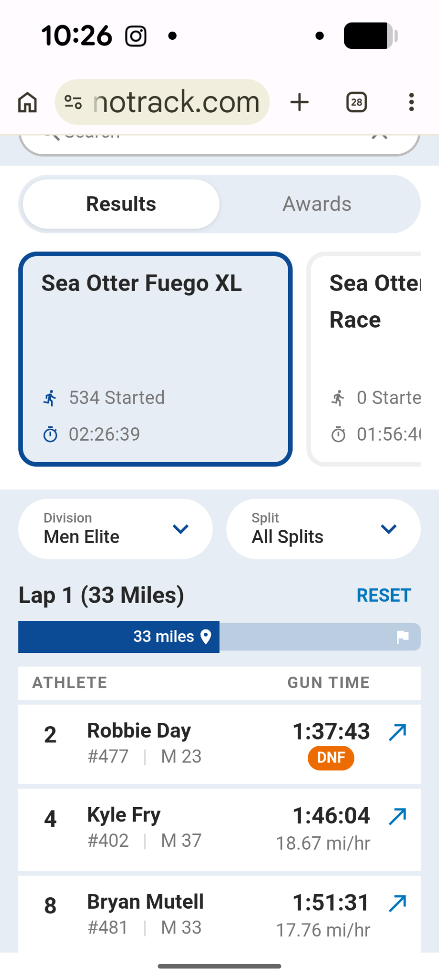This screenshot has width=439, height=980.
Task: Click the Division dropdown chevron arrow
Action: point(180,529)
